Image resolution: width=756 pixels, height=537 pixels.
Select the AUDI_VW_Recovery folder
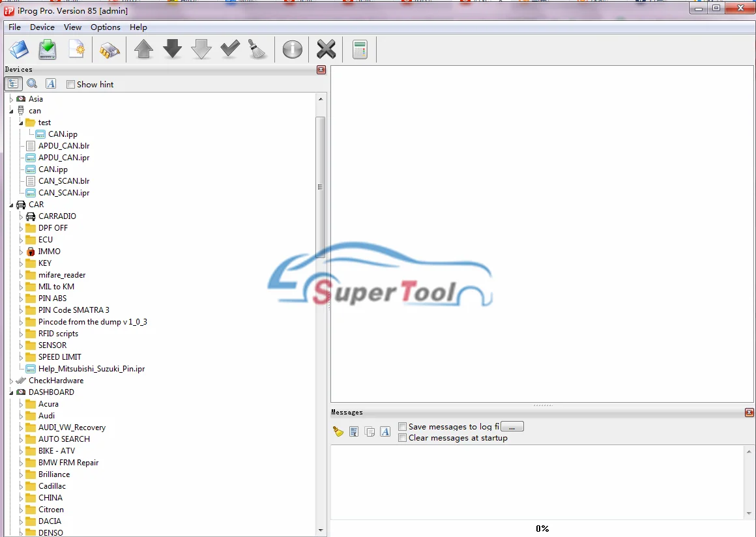(72, 428)
